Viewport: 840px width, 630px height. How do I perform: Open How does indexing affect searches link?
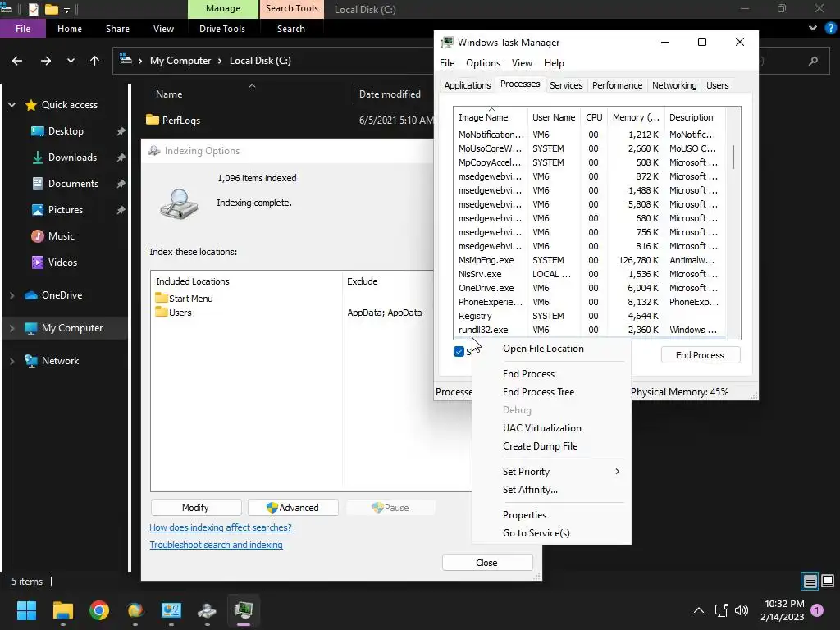(221, 527)
